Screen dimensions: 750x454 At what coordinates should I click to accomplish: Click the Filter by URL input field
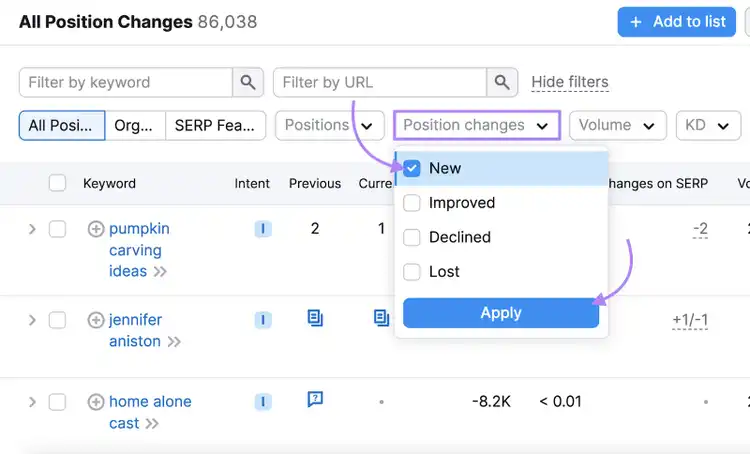coord(380,82)
